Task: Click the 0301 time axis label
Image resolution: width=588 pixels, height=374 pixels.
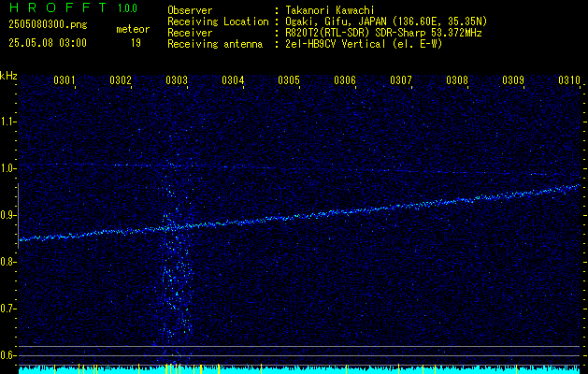Action: click(x=65, y=79)
